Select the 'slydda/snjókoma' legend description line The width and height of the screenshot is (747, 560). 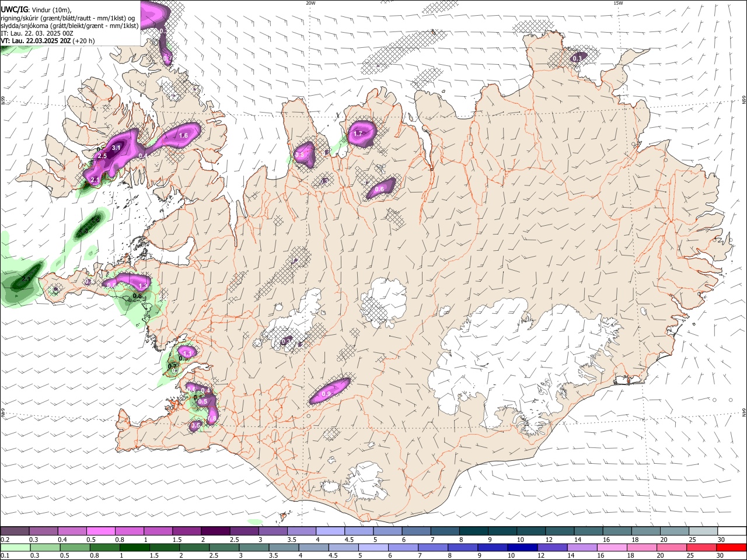(69, 26)
